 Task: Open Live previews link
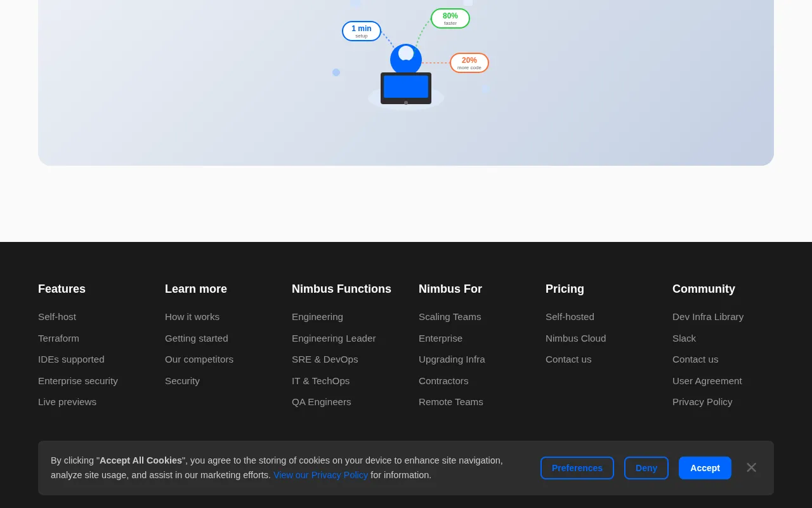click(x=67, y=402)
